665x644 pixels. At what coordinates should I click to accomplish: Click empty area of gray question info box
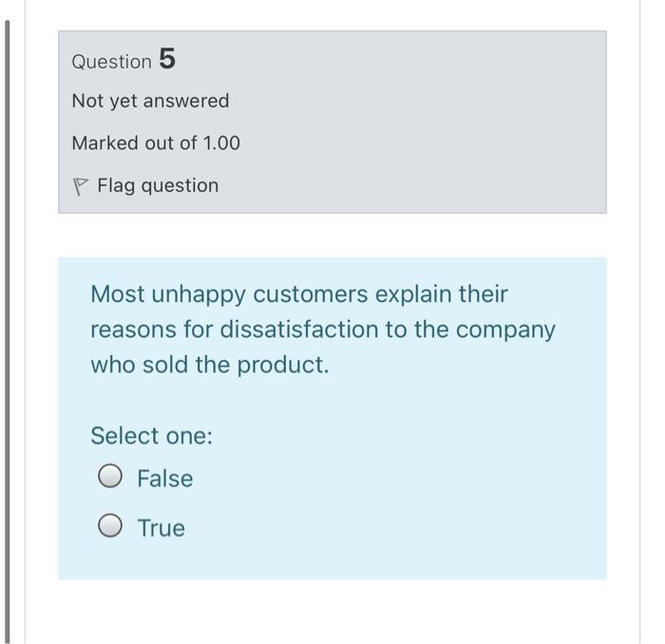427,123
